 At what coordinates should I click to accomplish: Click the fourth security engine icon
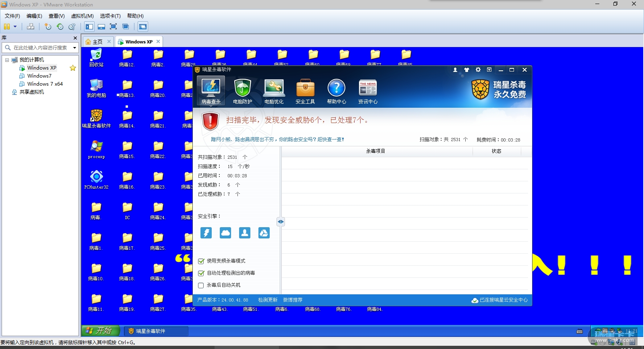coord(264,233)
